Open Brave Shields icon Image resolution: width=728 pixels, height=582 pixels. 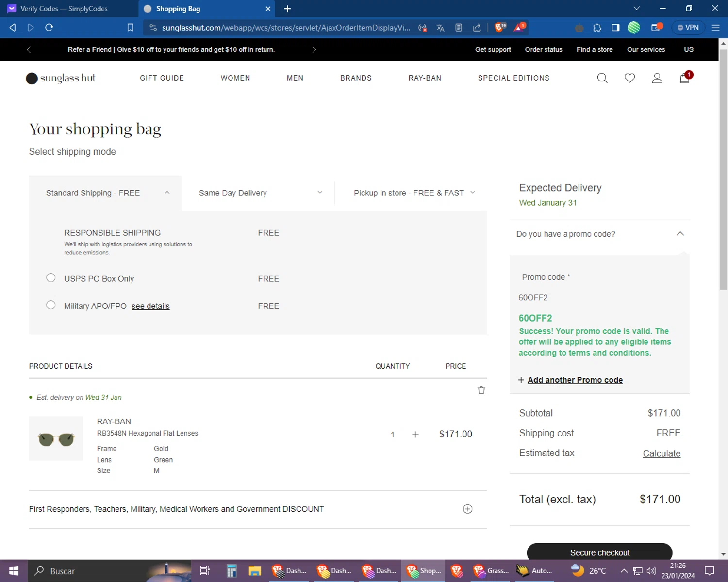pyautogui.click(x=500, y=27)
